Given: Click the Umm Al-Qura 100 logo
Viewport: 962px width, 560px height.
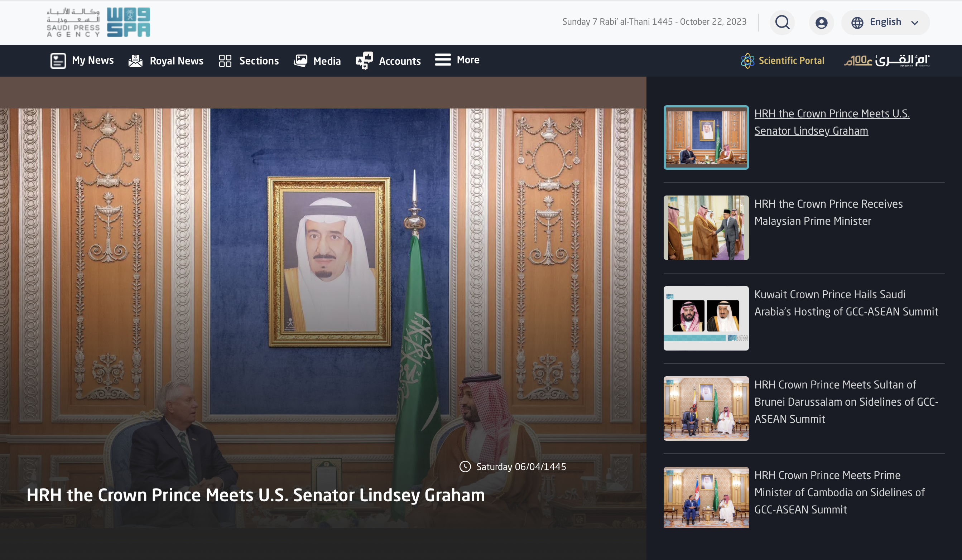Looking at the screenshot, I should [x=887, y=60].
